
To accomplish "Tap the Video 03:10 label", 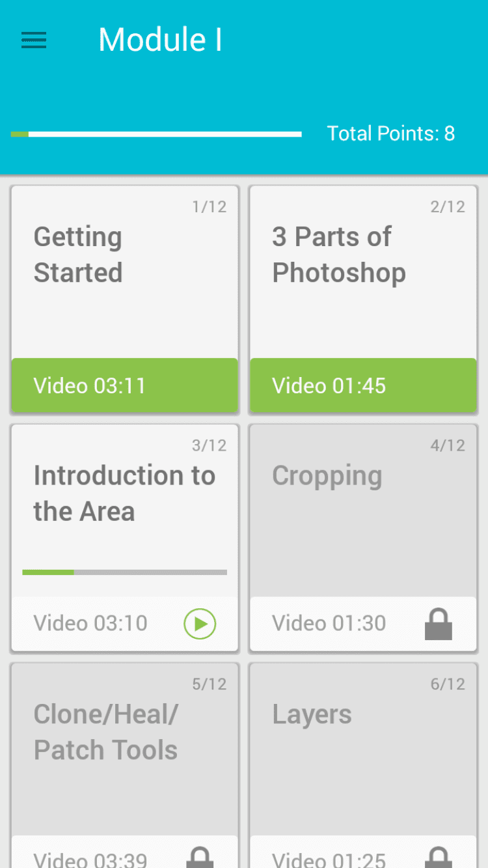I will point(90,623).
